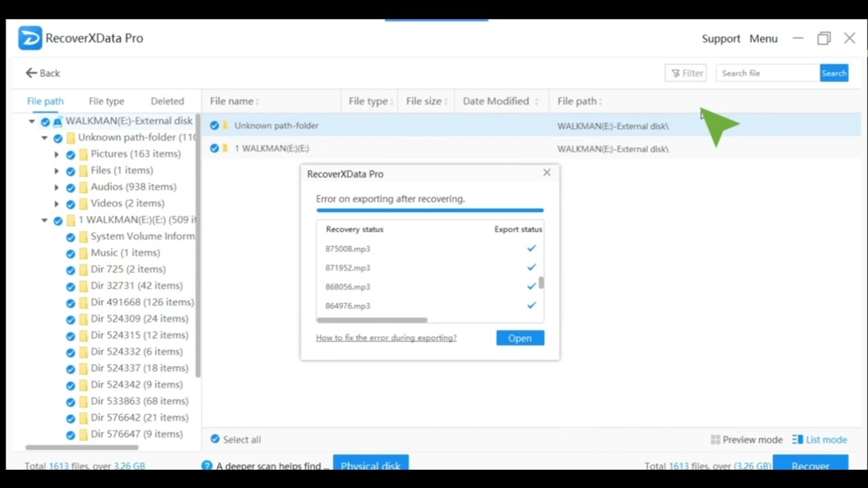Expand the Audios (938 items) node
Screen dimensions: 868x488
coord(57,187)
